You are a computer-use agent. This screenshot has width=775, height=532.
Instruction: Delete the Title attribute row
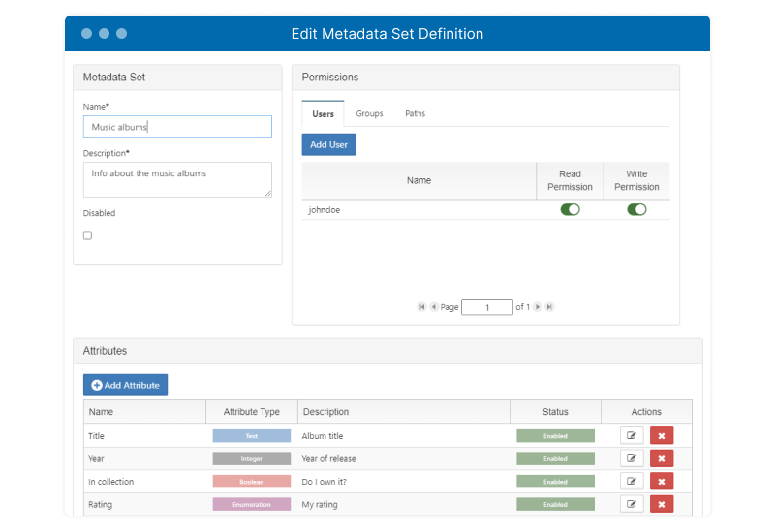tap(662, 436)
